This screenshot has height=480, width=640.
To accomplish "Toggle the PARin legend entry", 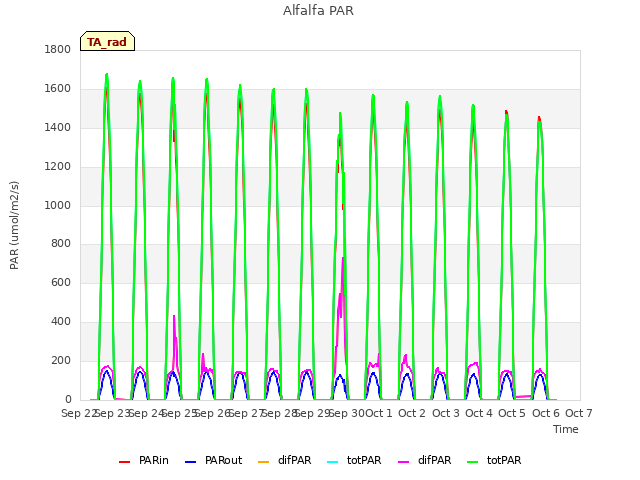I will [144, 460].
